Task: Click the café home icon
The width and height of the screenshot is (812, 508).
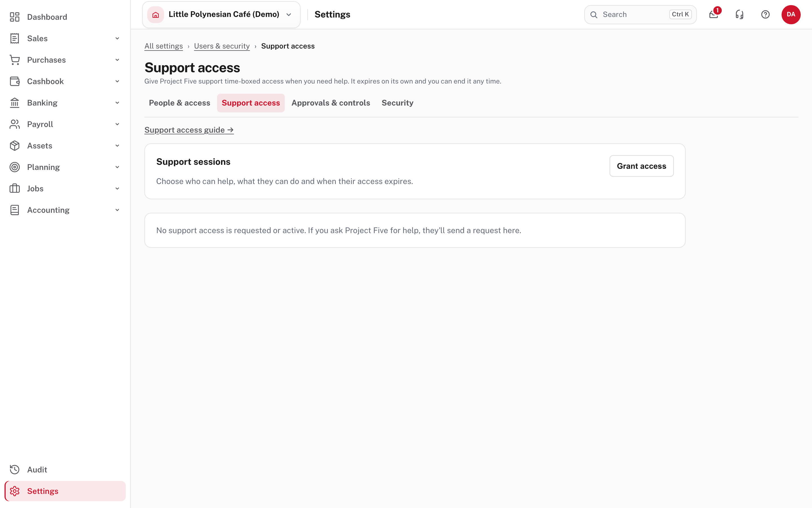Action: [x=156, y=14]
